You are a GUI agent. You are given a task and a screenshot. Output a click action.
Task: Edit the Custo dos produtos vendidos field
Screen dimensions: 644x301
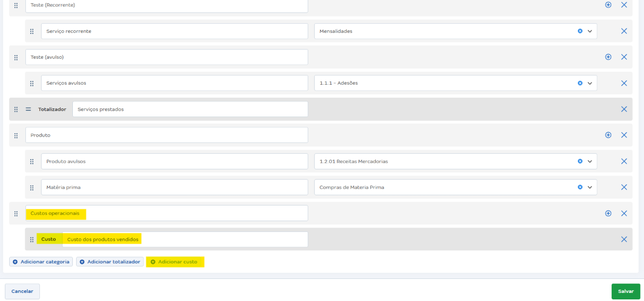pyautogui.click(x=185, y=240)
